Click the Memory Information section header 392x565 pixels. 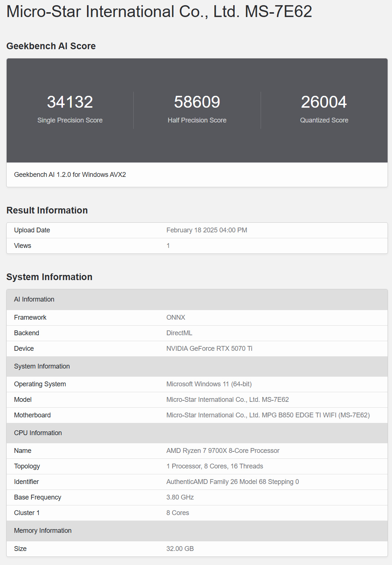click(43, 531)
